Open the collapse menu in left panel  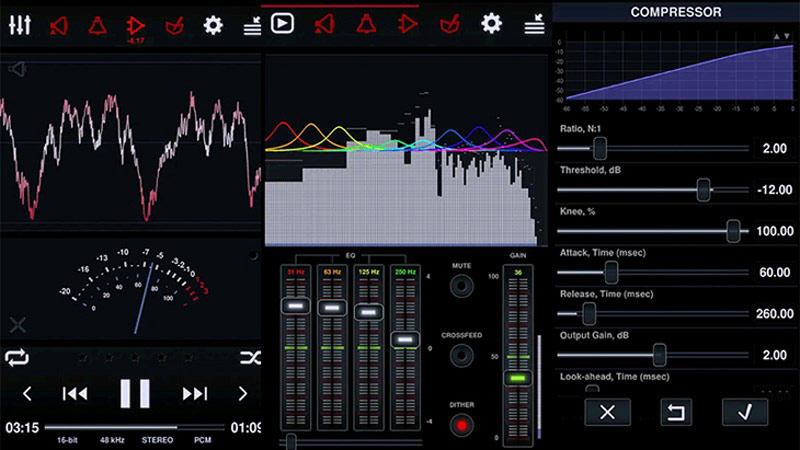tap(252, 26)
